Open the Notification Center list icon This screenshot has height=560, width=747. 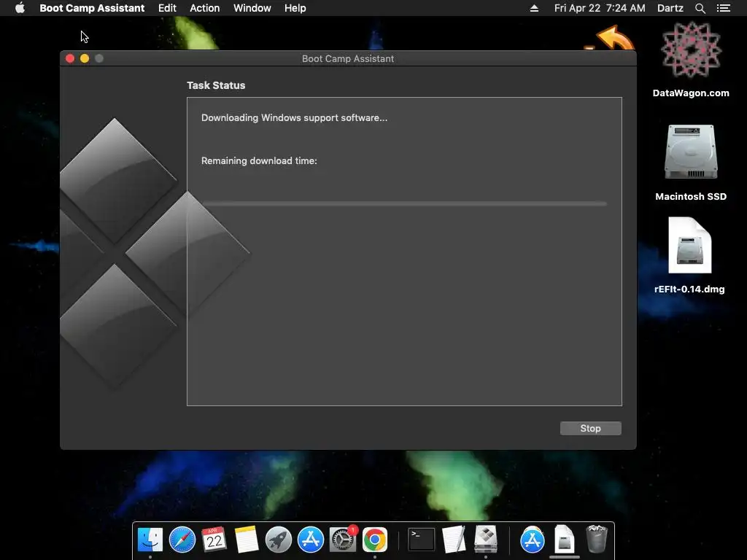coord(723,8)
